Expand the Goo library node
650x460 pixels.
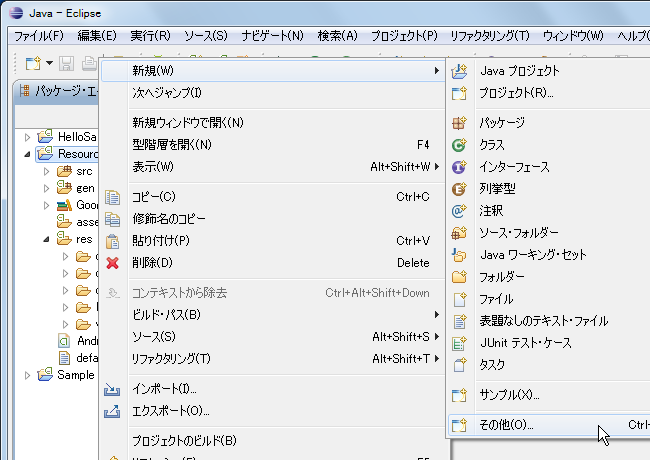pos(46,205)
